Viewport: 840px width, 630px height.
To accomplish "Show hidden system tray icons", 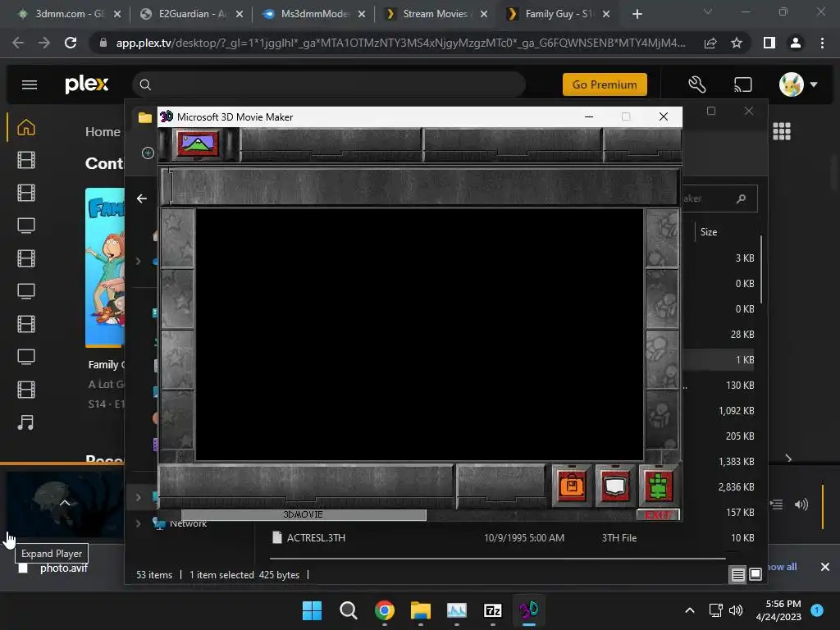I will (x=690, y=610).
